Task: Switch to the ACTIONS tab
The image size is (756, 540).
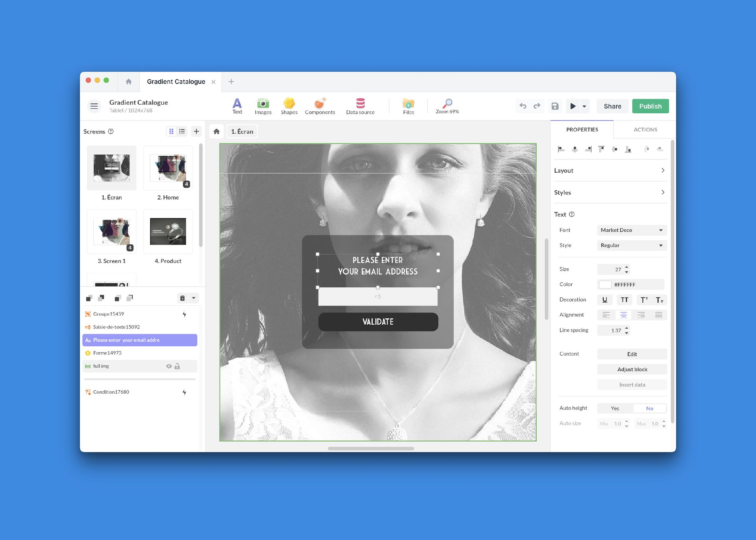Action: click(645, 129)
